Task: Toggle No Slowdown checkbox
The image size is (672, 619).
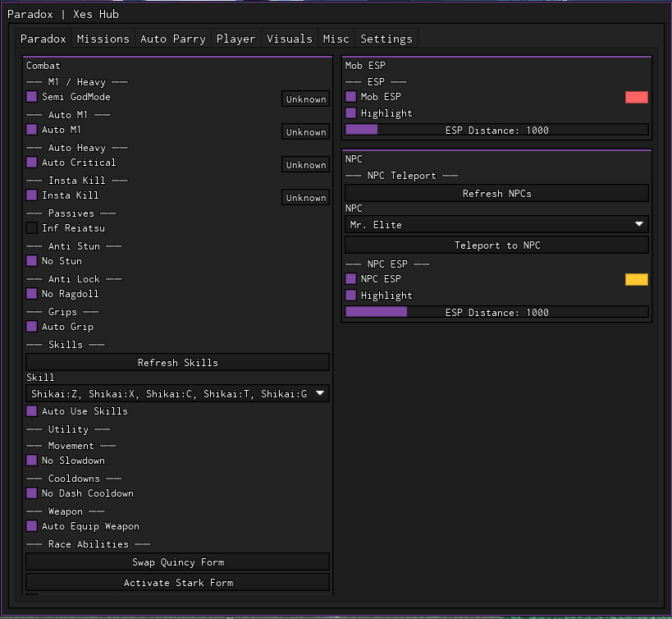Action: tap(32, 461)
